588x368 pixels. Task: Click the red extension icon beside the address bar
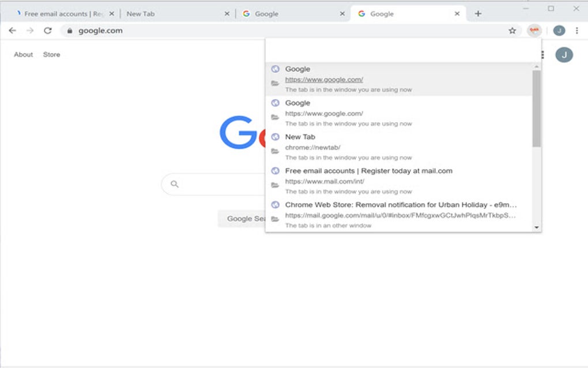(534, 30)
